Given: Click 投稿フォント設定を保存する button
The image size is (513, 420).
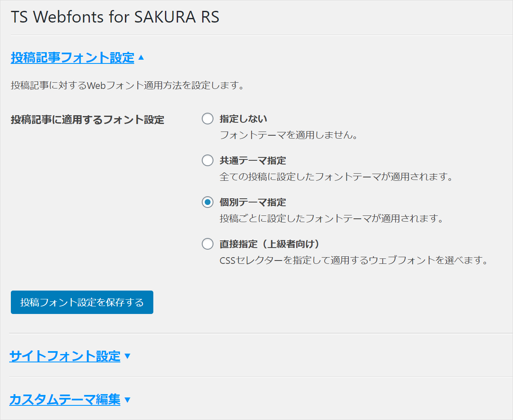Looking at the screenshot, I should tap(82, 302).
